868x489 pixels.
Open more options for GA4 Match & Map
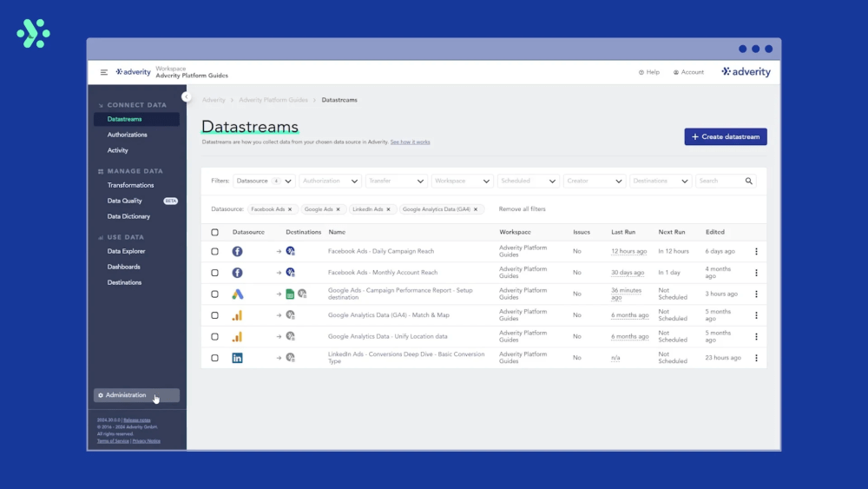click(x=756, y=315)
